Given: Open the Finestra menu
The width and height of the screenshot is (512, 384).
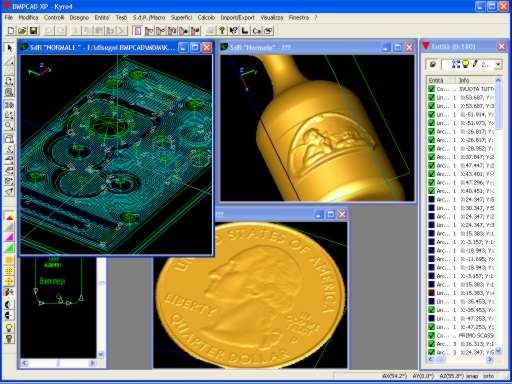Looking at the screenshot, I should coord(299,17).
